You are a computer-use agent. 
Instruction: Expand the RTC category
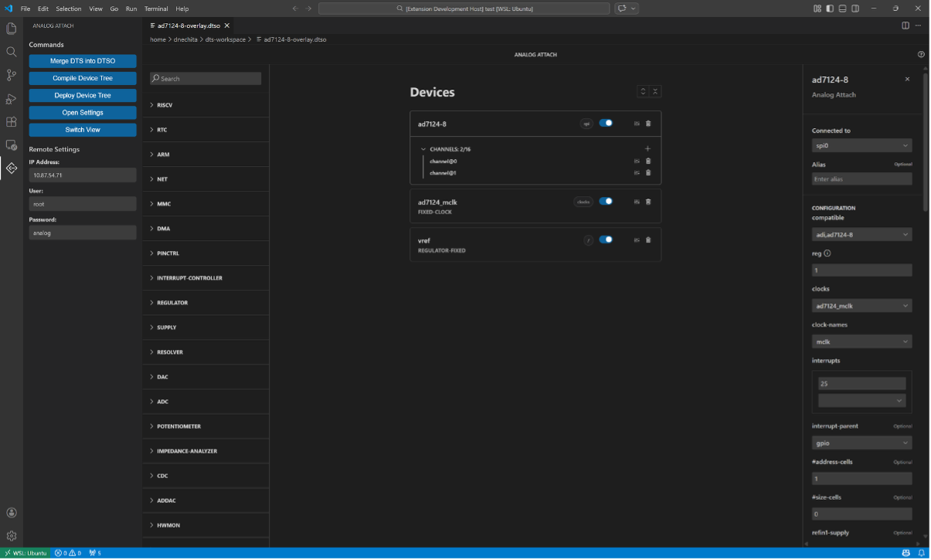click(206, 130)
